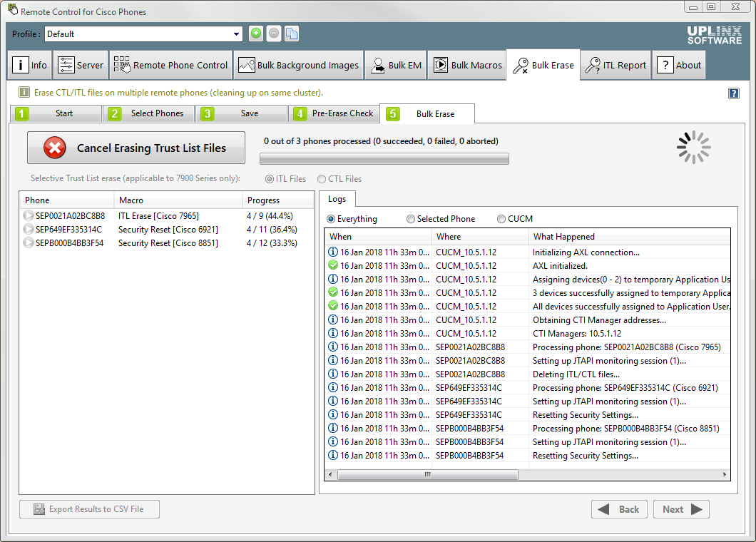Click the Where column header in logs

480,237
